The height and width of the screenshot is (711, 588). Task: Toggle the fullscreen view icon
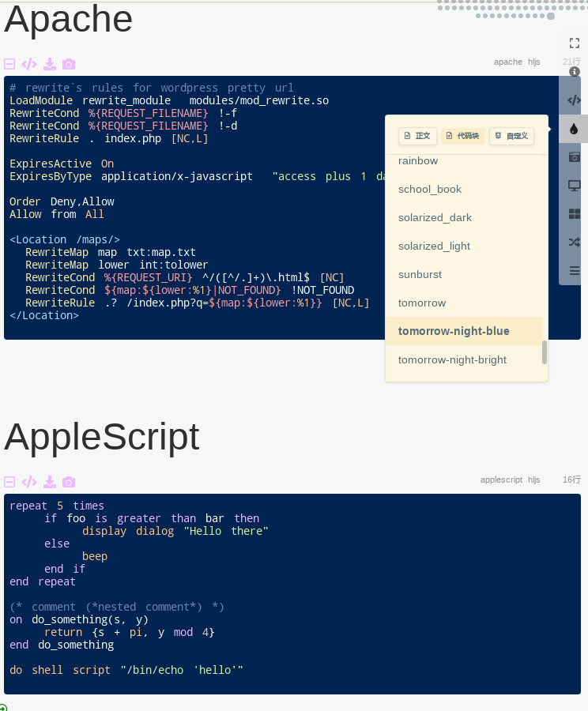tap(575, 43)
